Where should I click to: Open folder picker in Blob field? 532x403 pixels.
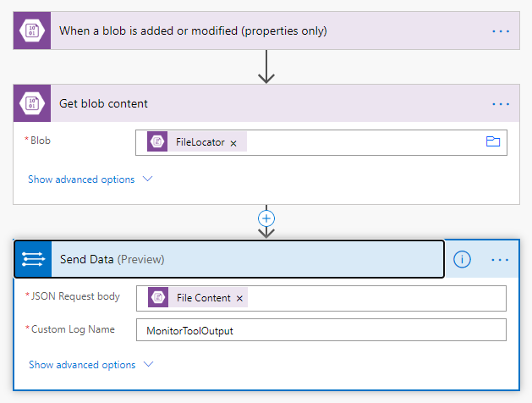pyautogui.click(x=492, y=141)
